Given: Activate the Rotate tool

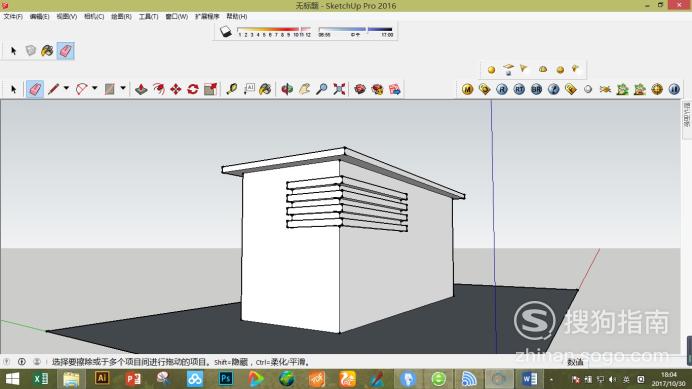Looking at the screenshot, I should coord(193,89).
